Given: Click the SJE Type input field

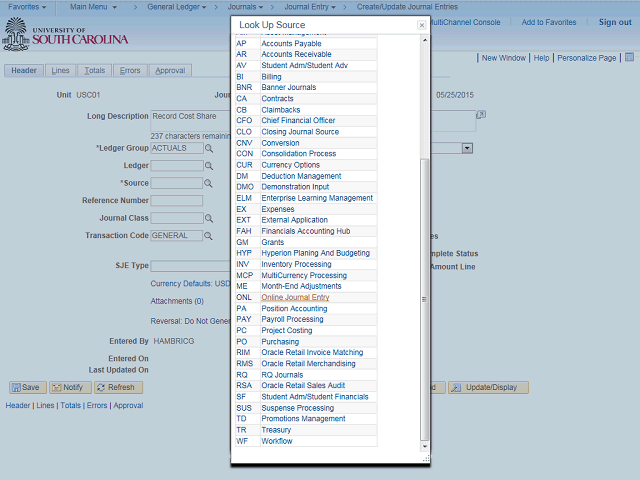Looking at the screenshot, I should pyautogui.click(x=191, y=266).
